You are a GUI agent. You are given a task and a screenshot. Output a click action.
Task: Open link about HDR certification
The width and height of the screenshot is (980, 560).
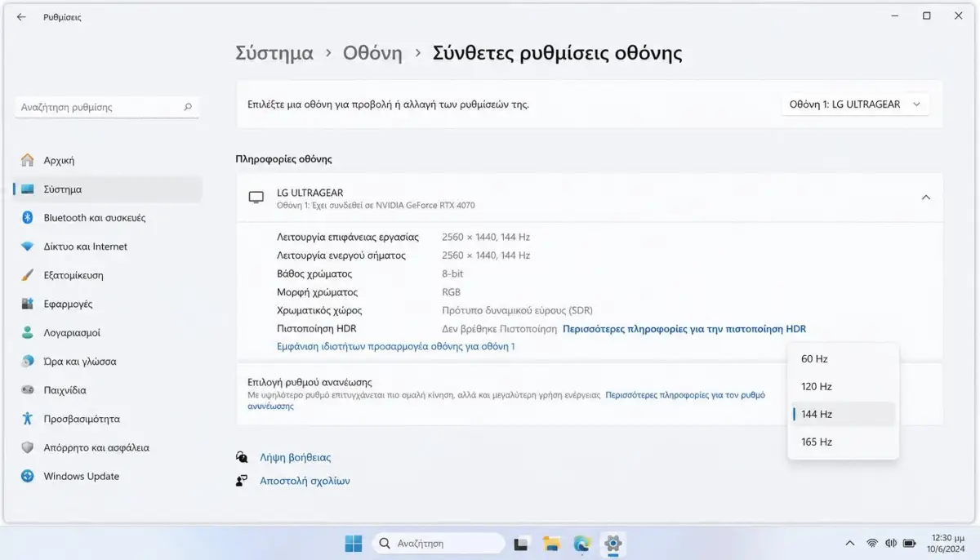684,329
